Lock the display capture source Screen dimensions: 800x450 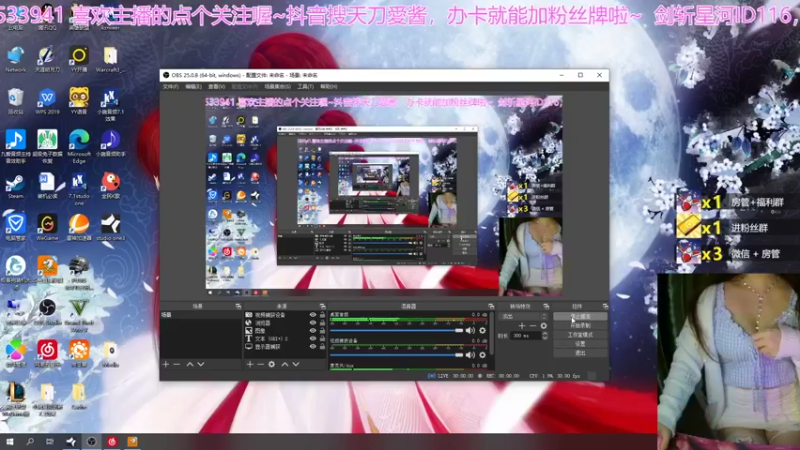(x=322, y=346)
